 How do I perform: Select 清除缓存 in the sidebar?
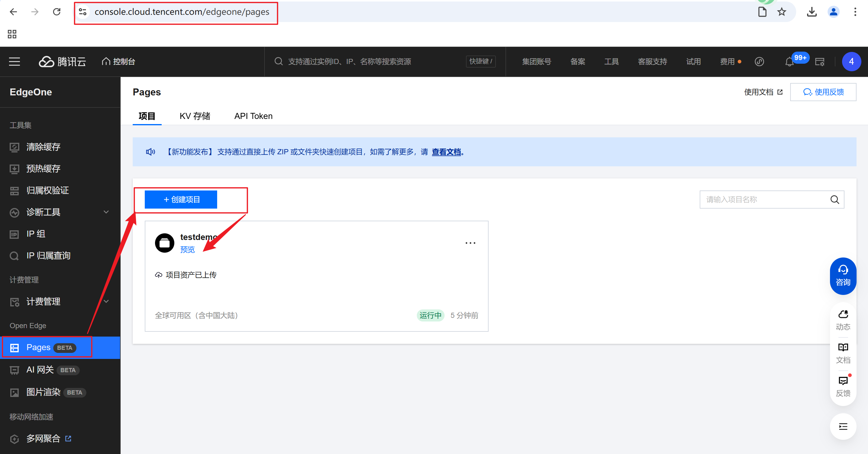pyautogui.click(x=43, y=147)
